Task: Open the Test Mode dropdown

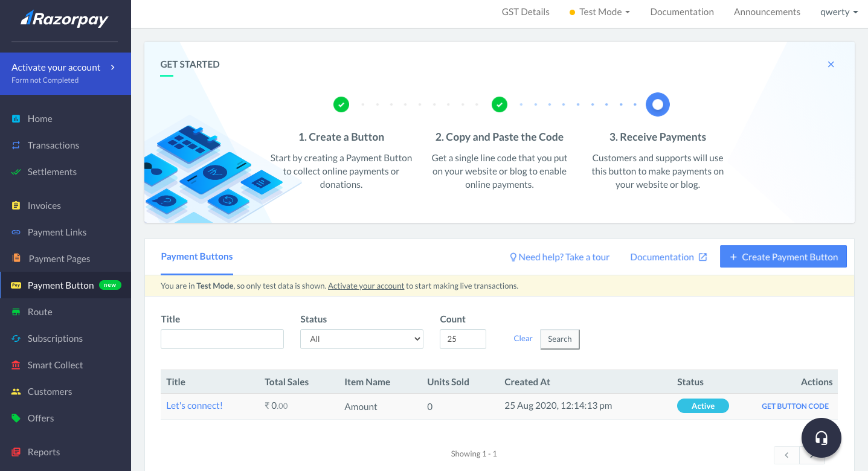Action: point(599,11)
